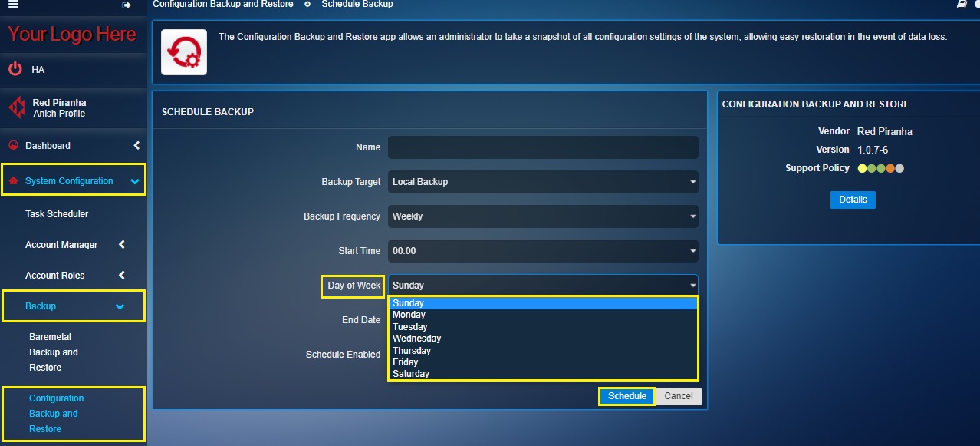Click the Dashboard gauge icon
This screenshot has height=446, width=980.
point(12,145)
